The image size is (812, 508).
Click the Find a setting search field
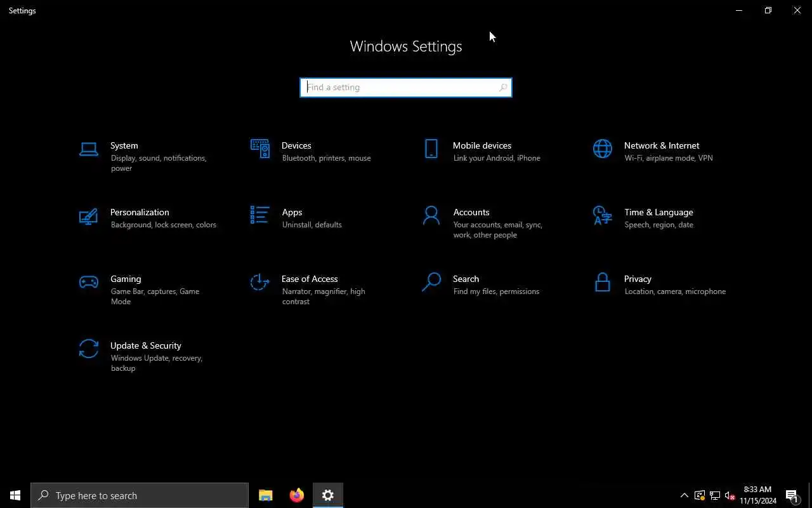click(x=406, y=88)
